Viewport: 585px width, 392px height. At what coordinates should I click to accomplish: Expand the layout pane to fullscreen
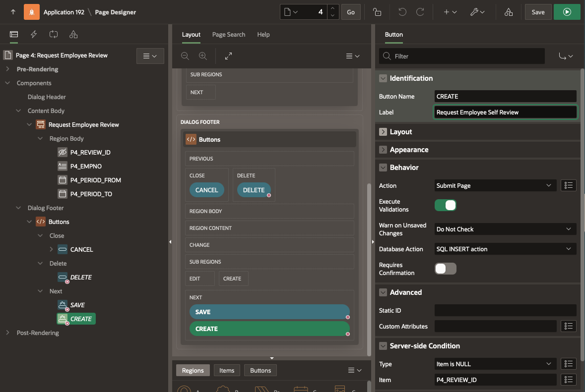(x=228, y=56)
